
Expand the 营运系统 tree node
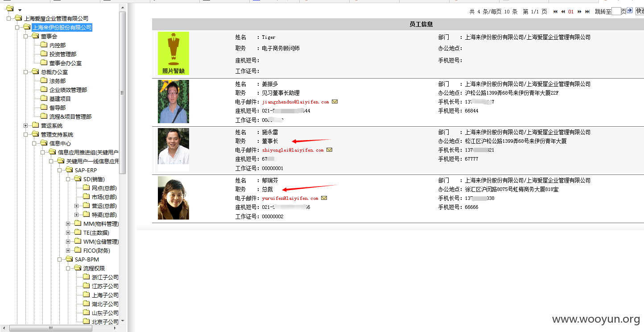(x=25, y=125)
